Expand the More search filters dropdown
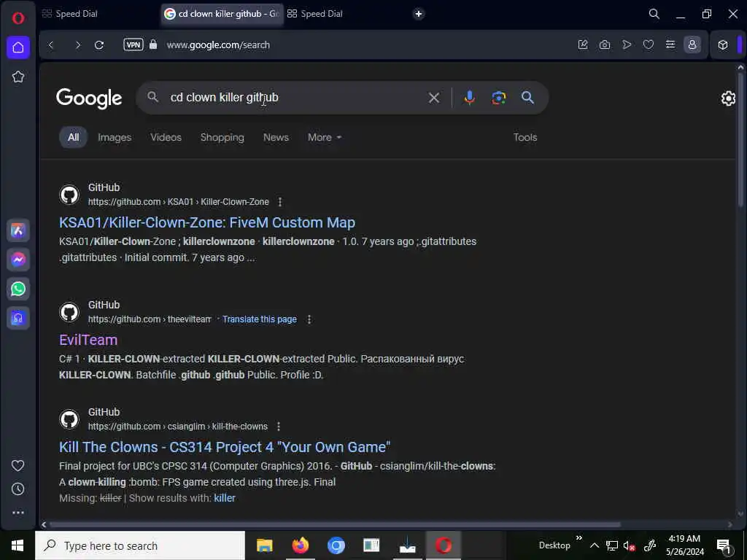 coord(325,137)
